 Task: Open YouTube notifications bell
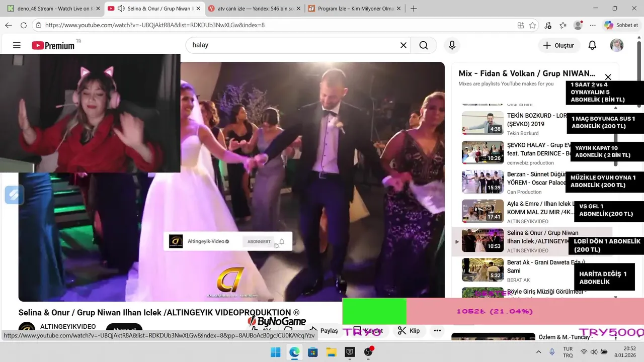[x=592, y=45]
